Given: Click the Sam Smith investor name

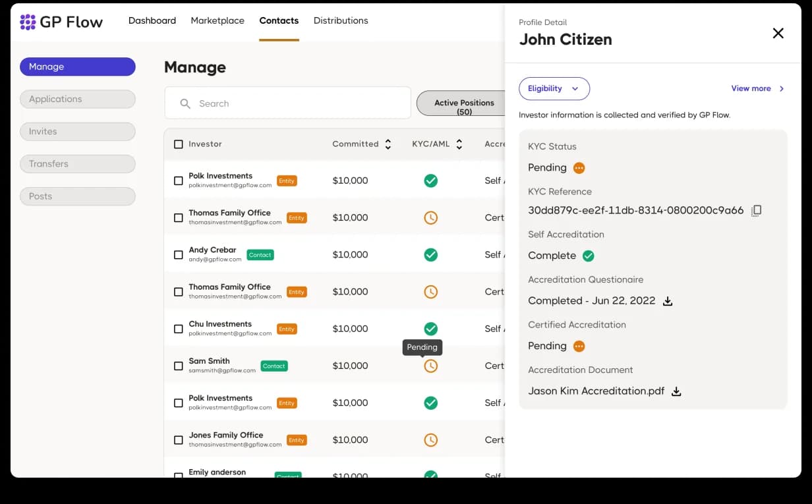Looking at the screenshot, I should pyautogui.click(x=209, y=361).
